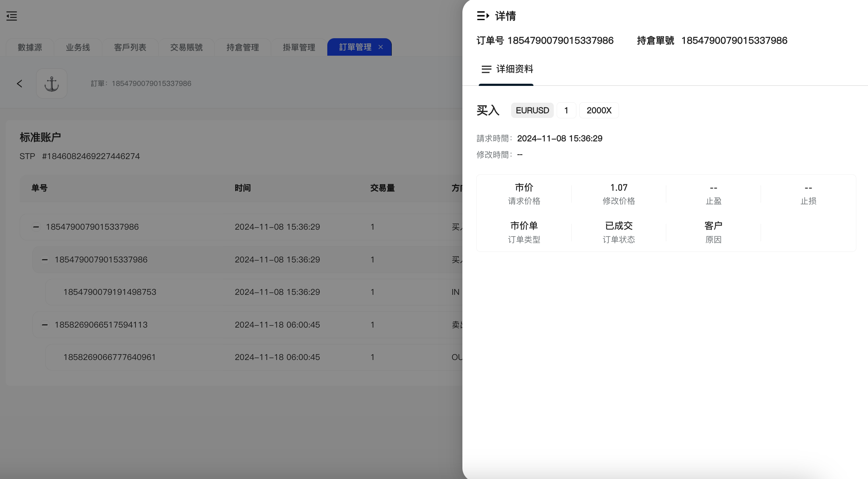Collapse the sidebar menu icon
This screenshot has height=479, width=868.
(12, 16)
